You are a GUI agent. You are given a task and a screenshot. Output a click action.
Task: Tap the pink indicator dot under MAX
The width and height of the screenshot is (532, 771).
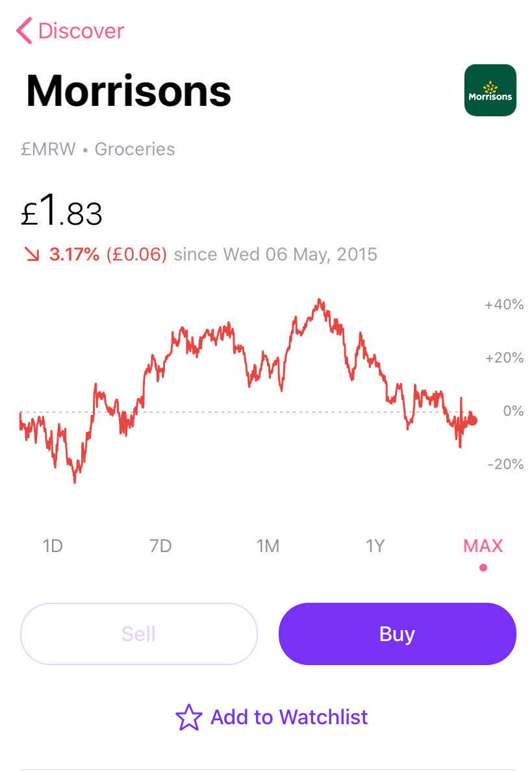click(x=483, y=568)
